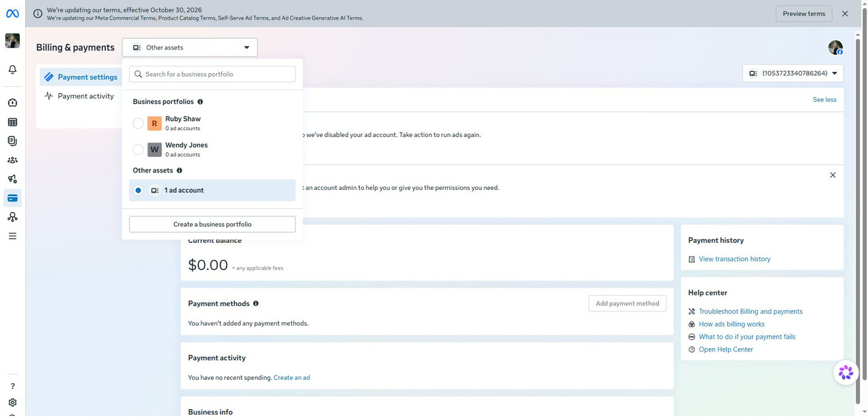Open Troubleshoot Billing and payments link

(x=751, y=312)
